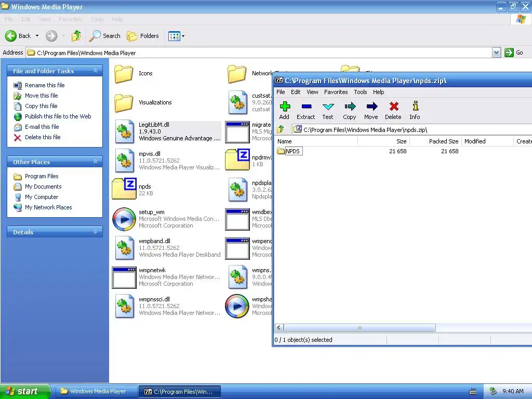The image size is (532, 399).
Task: Collapse the File and Folder Tasks panel
Action: coord(96,71)
